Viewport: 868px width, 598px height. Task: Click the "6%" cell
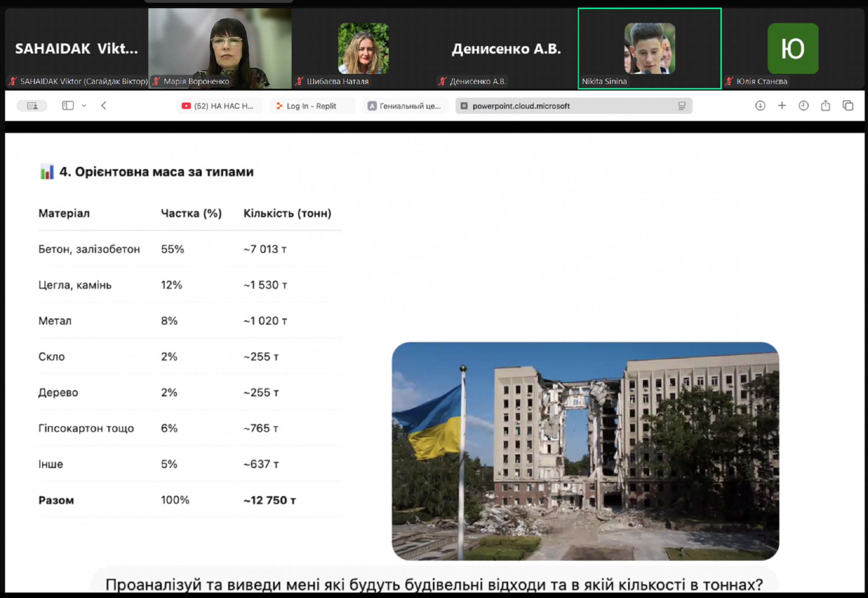coord(169,428)
